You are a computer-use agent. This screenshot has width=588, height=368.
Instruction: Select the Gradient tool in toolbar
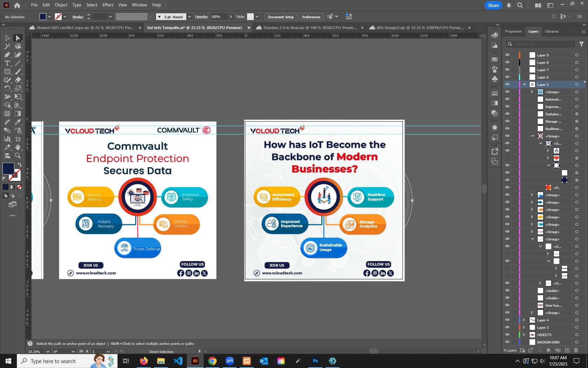click(18, 114)
